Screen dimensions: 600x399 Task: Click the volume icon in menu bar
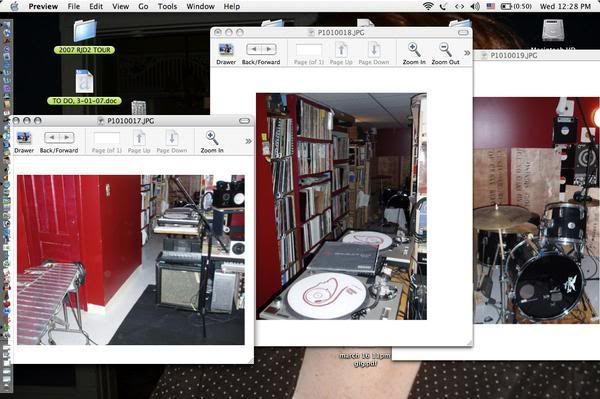pos(475,6)
